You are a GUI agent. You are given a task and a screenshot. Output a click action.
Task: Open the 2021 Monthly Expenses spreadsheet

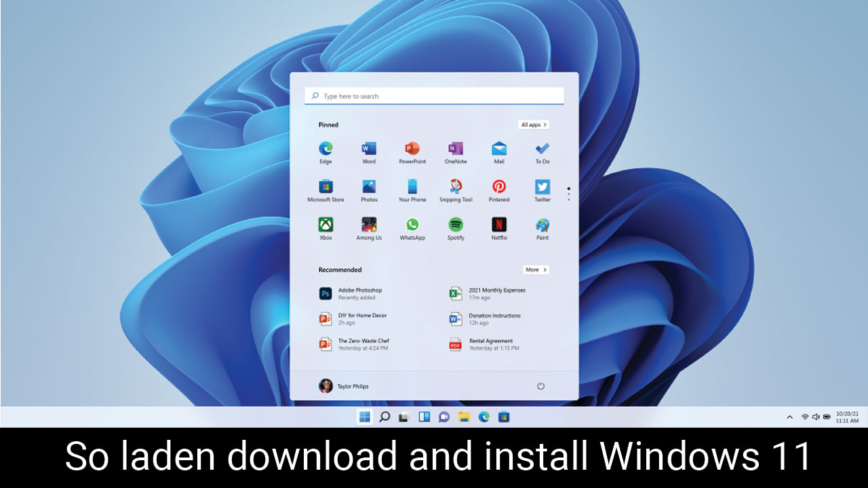[x=487, y=293]
